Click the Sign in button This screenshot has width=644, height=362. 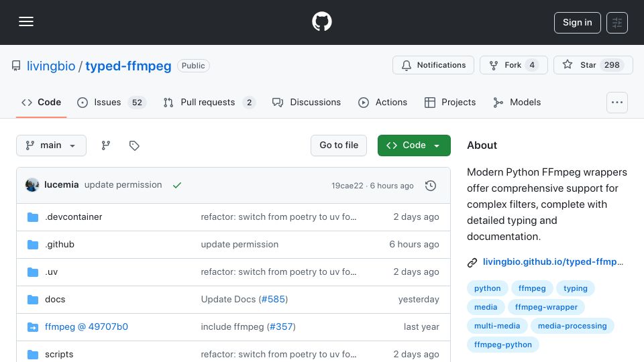tap(577, 23)
